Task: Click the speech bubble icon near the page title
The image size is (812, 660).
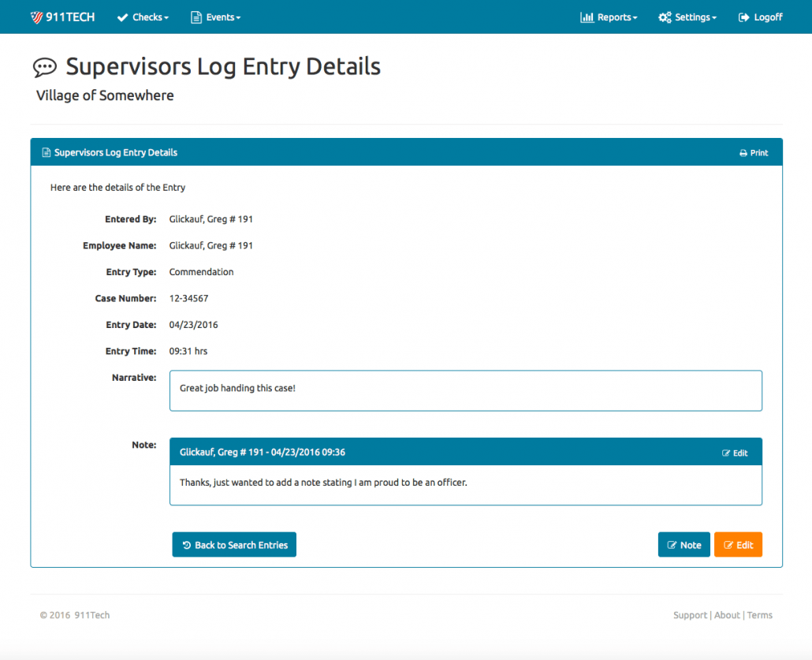Action: 45,66
